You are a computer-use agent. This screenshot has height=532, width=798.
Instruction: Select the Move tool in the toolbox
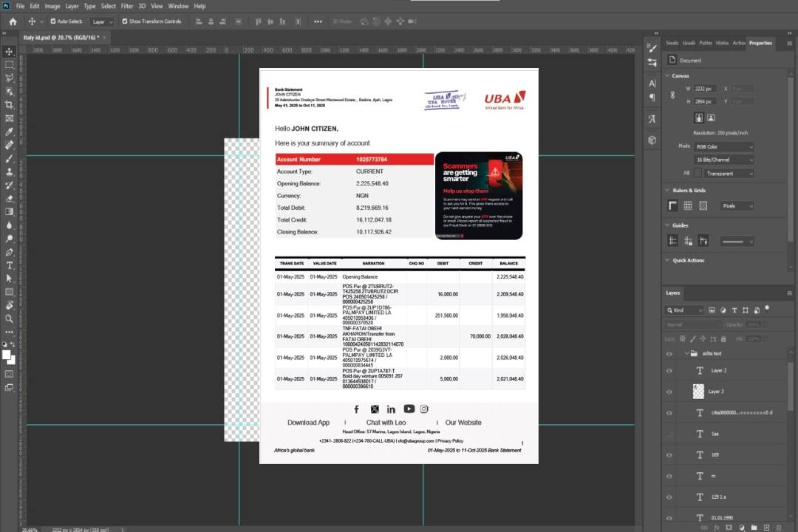click(9, 52)
